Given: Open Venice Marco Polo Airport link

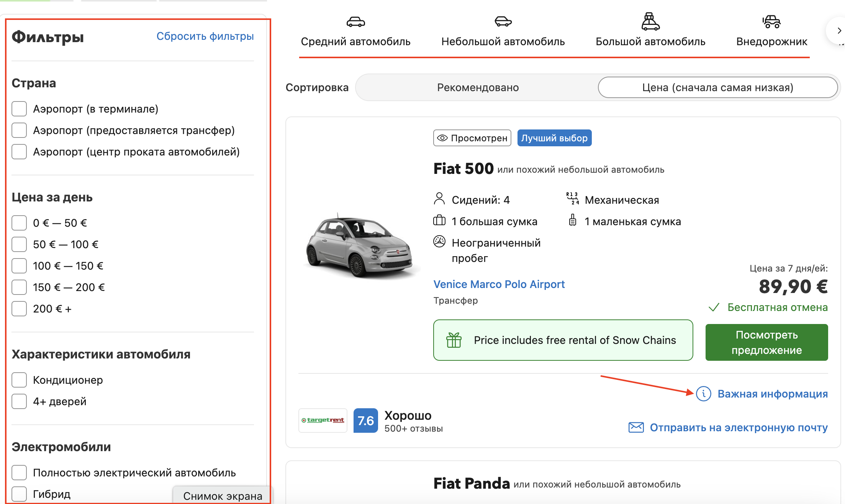Looking at the screenshot, I should pos(499,284).
